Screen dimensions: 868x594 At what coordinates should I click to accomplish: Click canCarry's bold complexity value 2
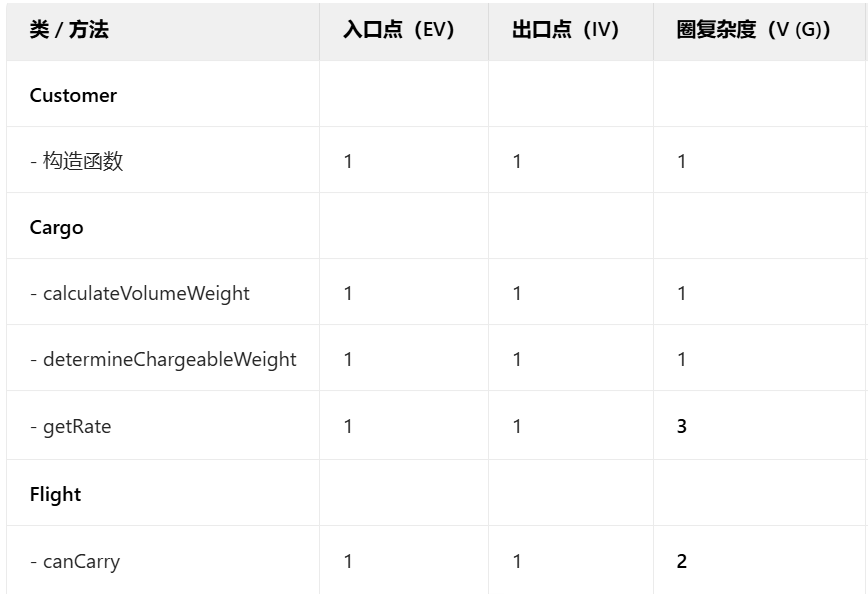pos(681,561)
